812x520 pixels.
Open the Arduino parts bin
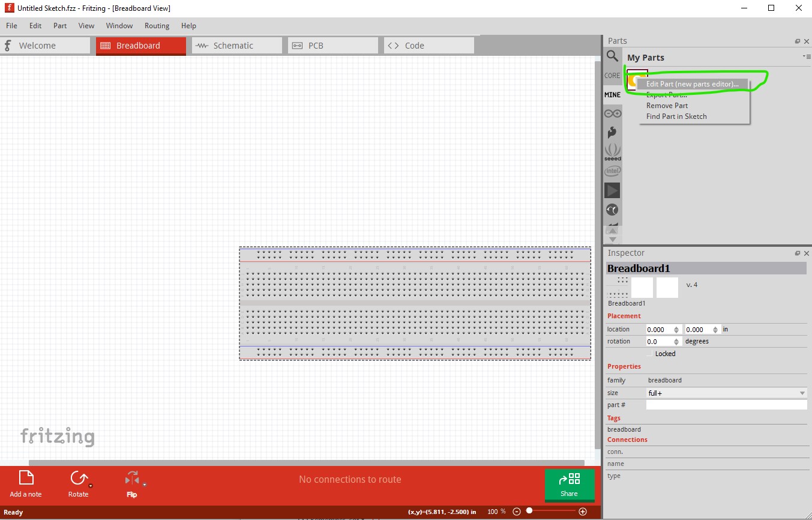(x=612, y=113)
